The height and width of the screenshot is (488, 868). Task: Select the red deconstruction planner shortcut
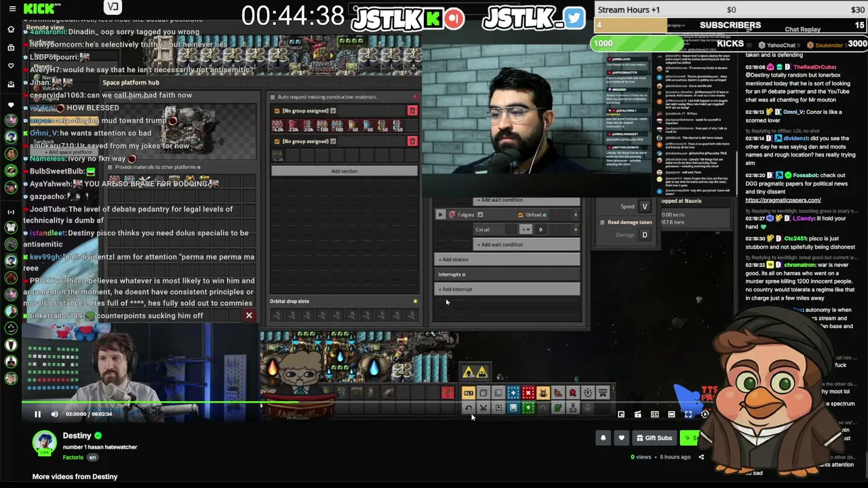528,392
